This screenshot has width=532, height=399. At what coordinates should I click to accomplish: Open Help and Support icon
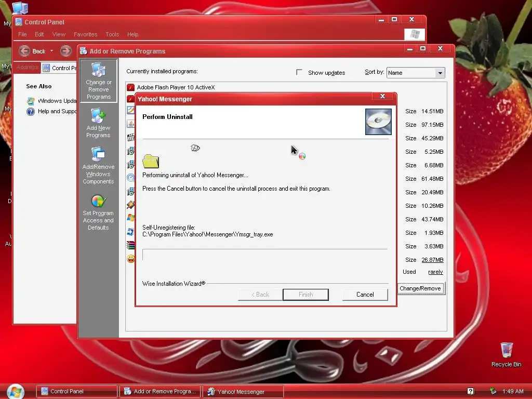(31, 111)
